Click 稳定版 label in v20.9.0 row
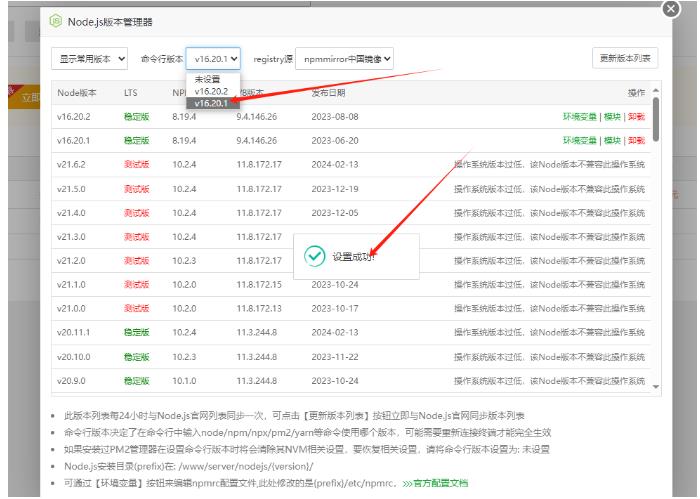Screen dimensions: 700x499 136,381
